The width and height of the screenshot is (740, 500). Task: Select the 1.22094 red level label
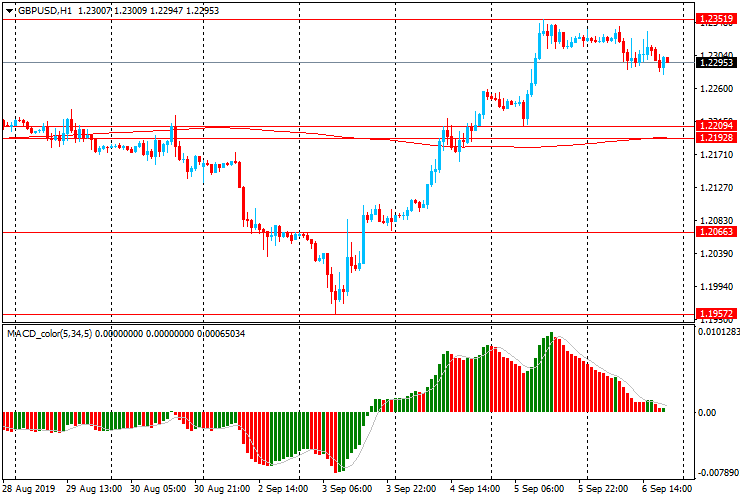click(716, 126)
